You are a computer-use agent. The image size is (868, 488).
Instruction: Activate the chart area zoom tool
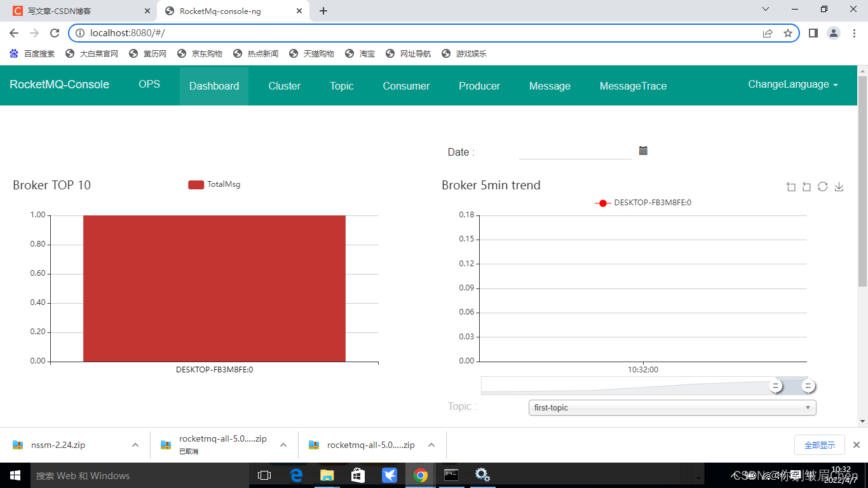[790, 186]
